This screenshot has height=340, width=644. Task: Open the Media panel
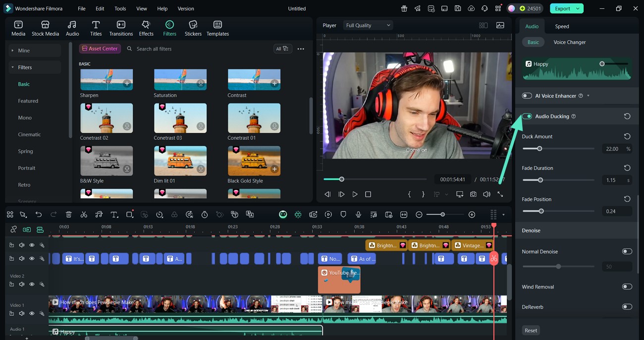coord(18,28)
